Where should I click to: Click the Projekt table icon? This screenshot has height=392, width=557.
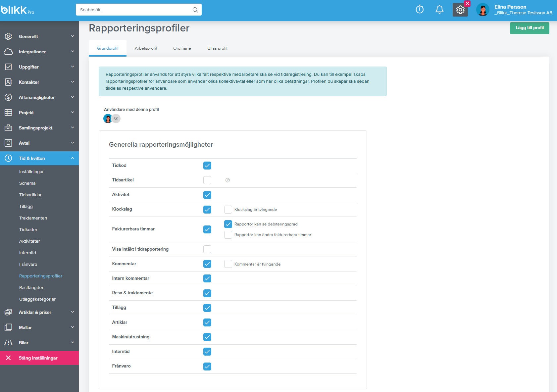point(8,113)
